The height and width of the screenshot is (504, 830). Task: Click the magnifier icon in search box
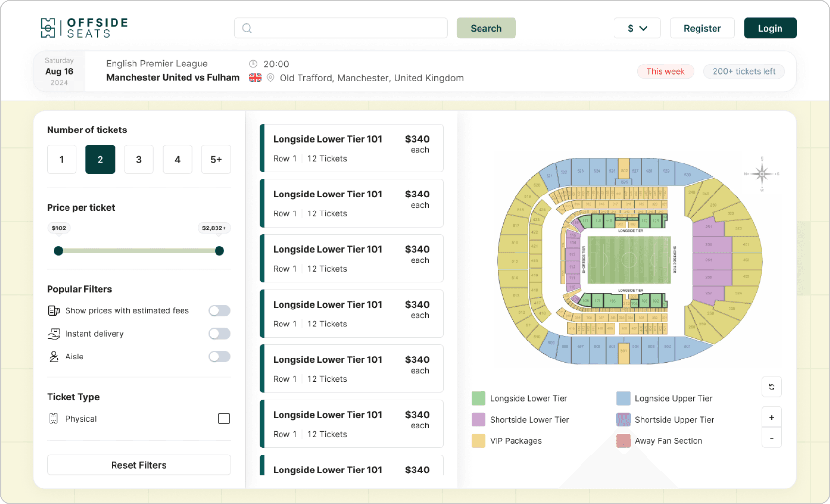[247, 28]
